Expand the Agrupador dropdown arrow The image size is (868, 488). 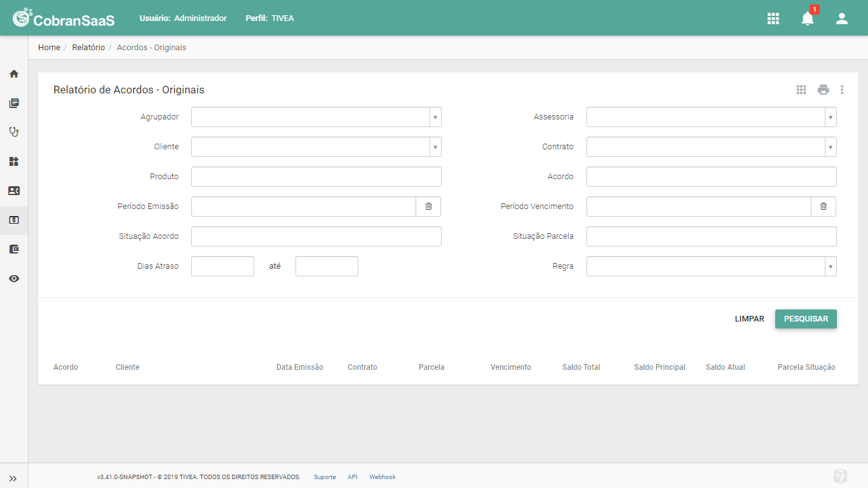pos(435,117)
